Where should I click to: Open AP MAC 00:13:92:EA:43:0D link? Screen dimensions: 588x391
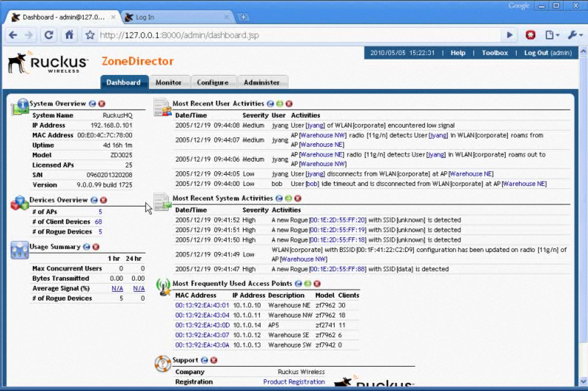[x=202, y=326]
